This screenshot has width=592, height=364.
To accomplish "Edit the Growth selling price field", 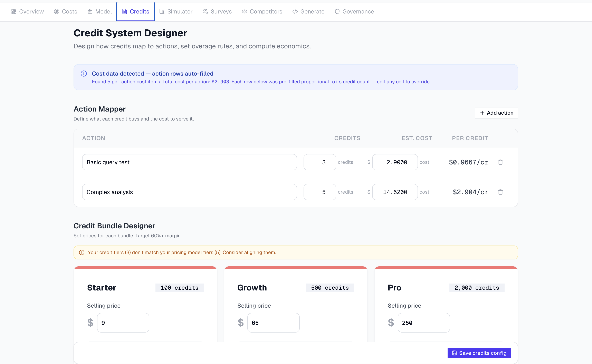I will [273, 323].
